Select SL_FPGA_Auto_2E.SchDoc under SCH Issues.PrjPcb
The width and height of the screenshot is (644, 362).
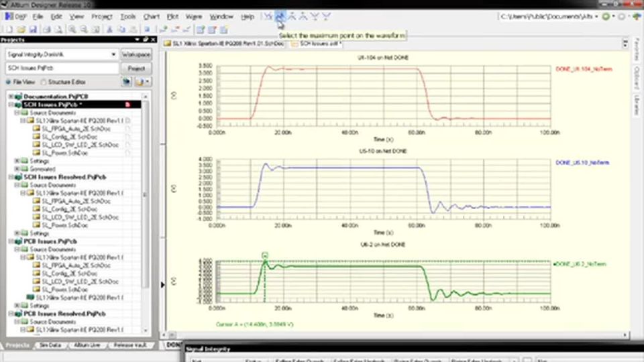tap(76, 129)
